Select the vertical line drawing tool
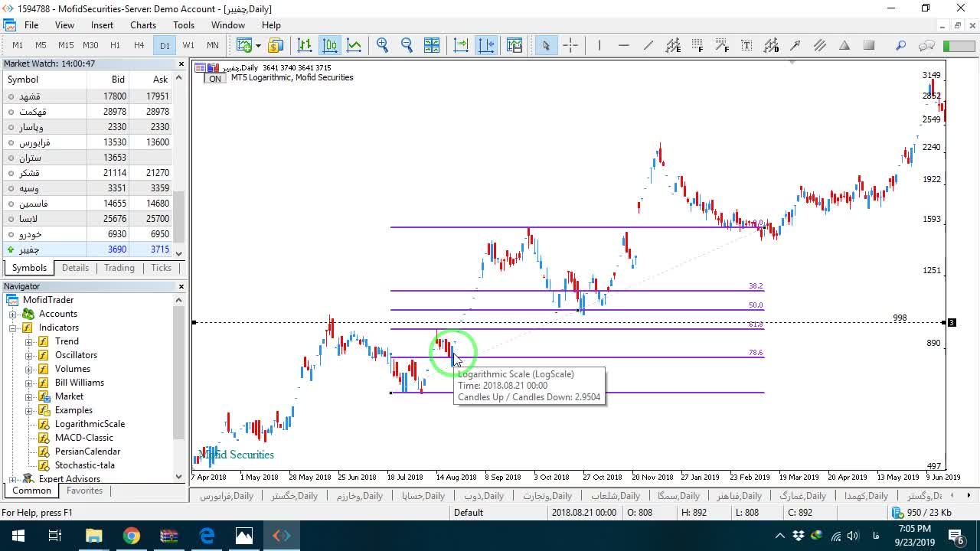The height and width of the screenshot is (551, 980). (x=599, y=45)
